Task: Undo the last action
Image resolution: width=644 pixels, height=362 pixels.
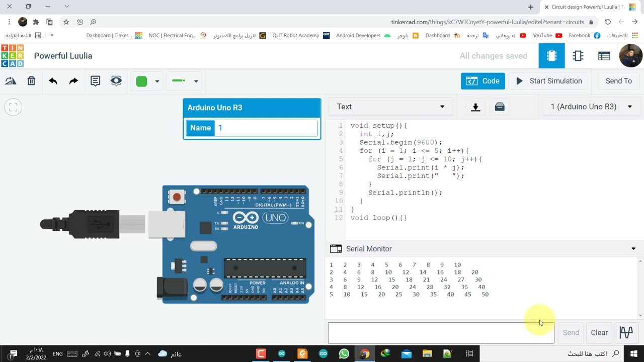Action: point(53,81)
